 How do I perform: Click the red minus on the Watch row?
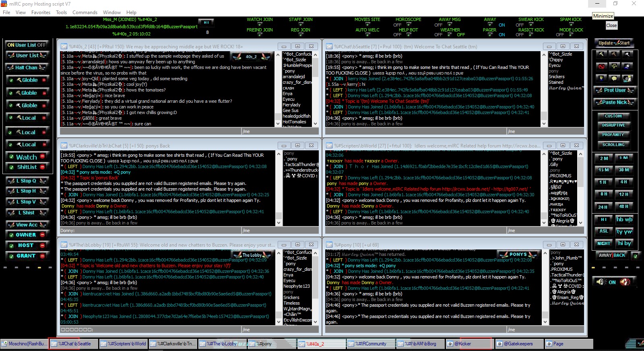coord(42,157)
